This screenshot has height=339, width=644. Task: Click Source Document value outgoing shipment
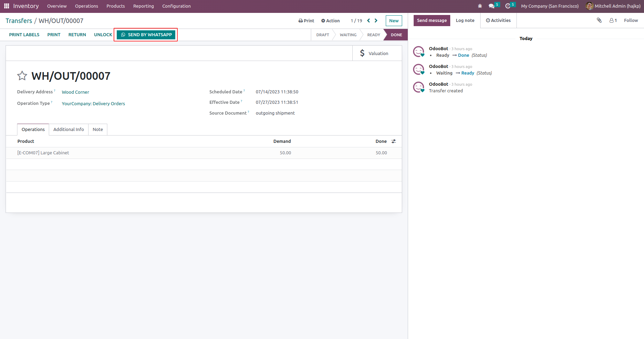tap(275, 113)
